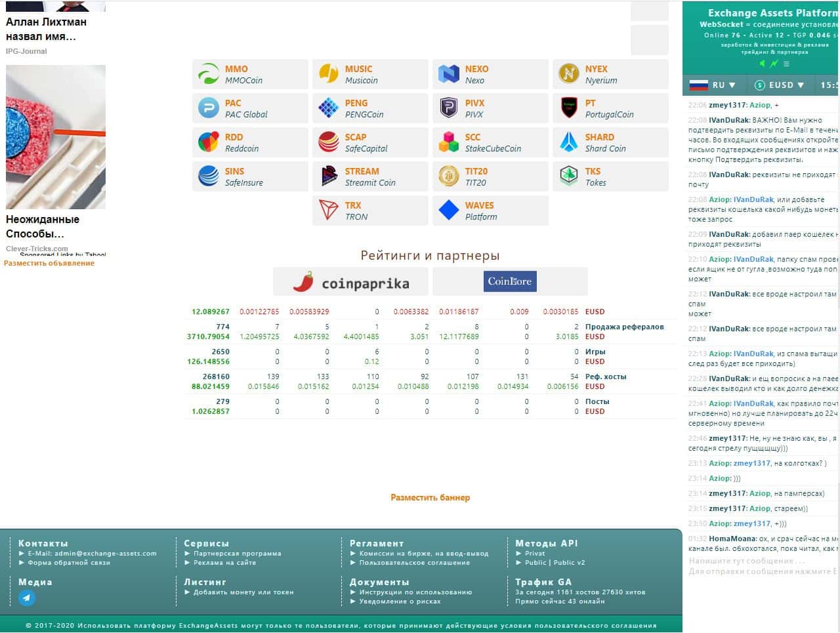Expand the EUSD currency dropdown
This screenshot has height=633, width=840.
[x=779, y=85]
